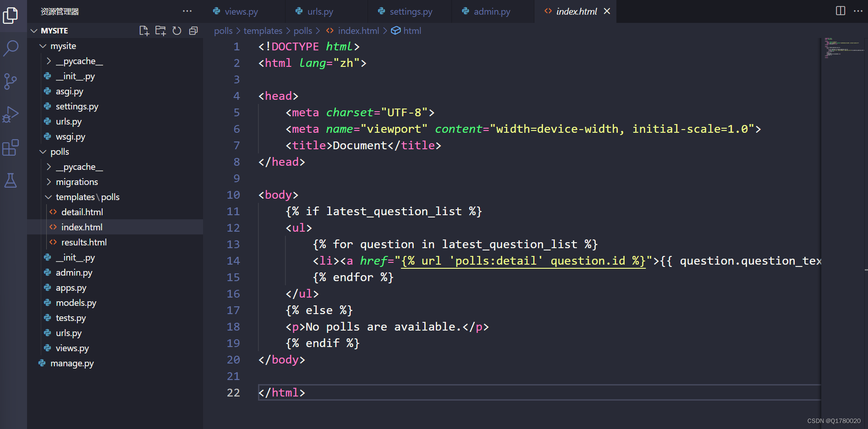
Task: Collapse the mysite folder
Action: pos(115,46)
